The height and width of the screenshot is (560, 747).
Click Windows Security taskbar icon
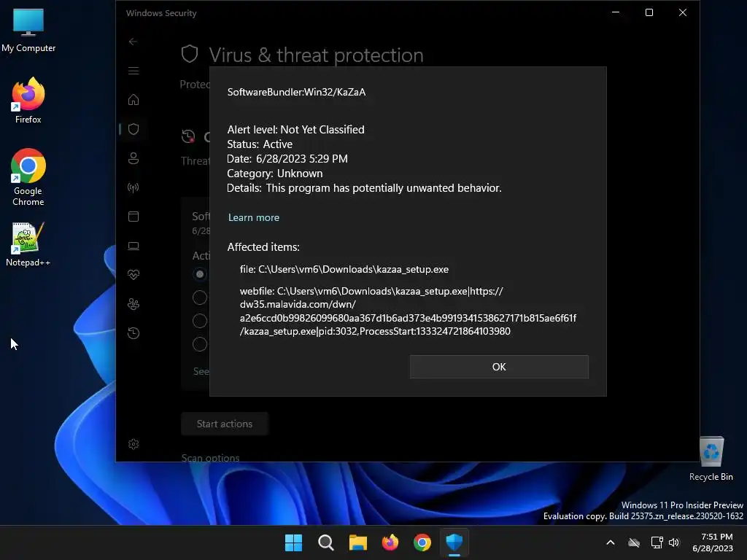click(454, 542)
